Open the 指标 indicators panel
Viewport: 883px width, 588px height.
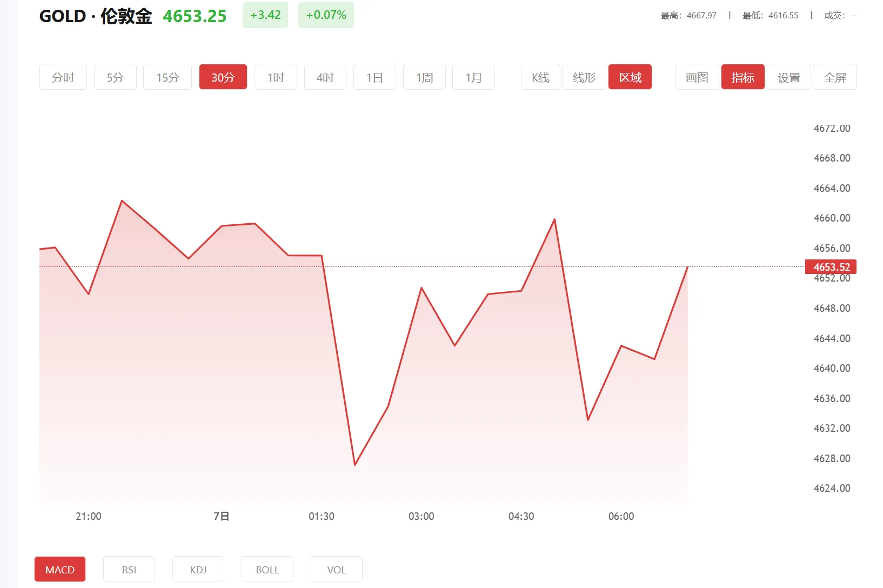click(x=742, y=77)
